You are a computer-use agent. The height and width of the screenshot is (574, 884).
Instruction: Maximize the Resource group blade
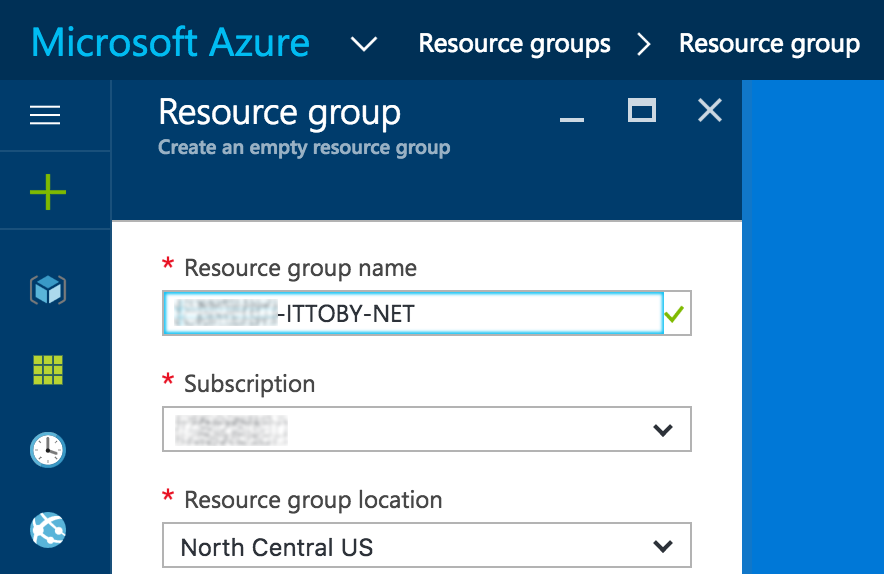point(641,110)
